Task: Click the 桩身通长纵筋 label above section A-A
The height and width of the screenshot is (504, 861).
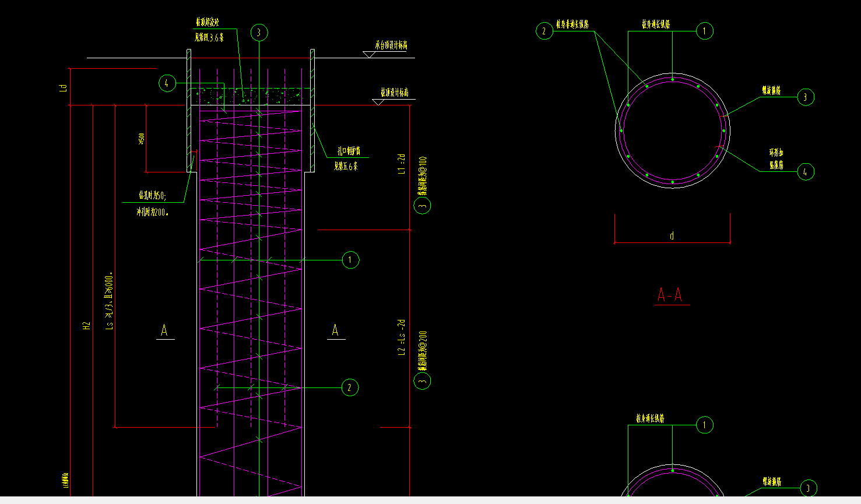Action: (656, 24)
